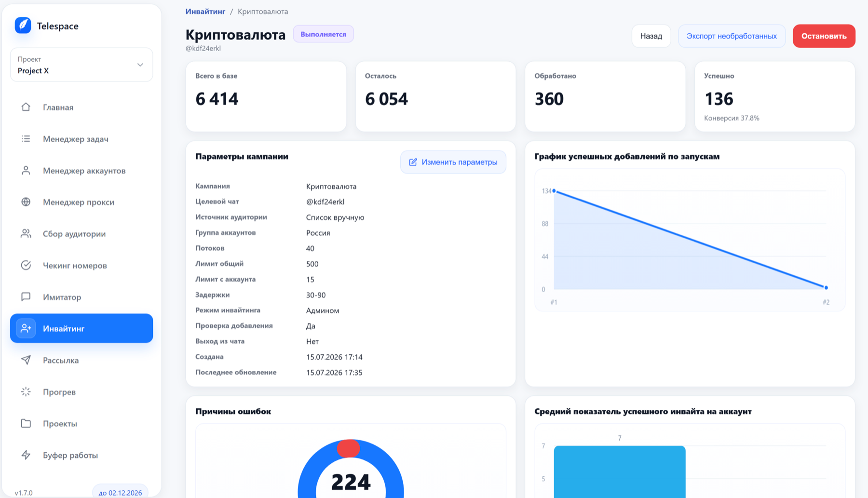Open the Чекинг номеров page
This screenshot has width=868, height=498.
pyautogui.click(x=81, y=265)
